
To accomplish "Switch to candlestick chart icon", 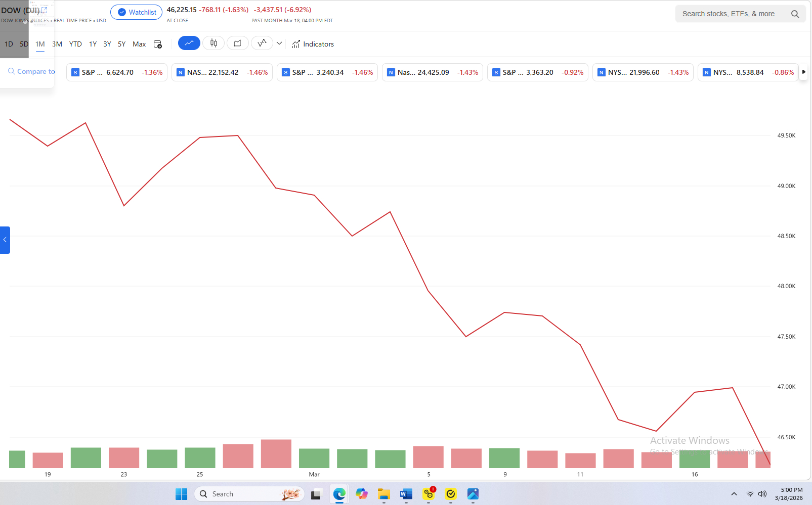I will [213, 43].
